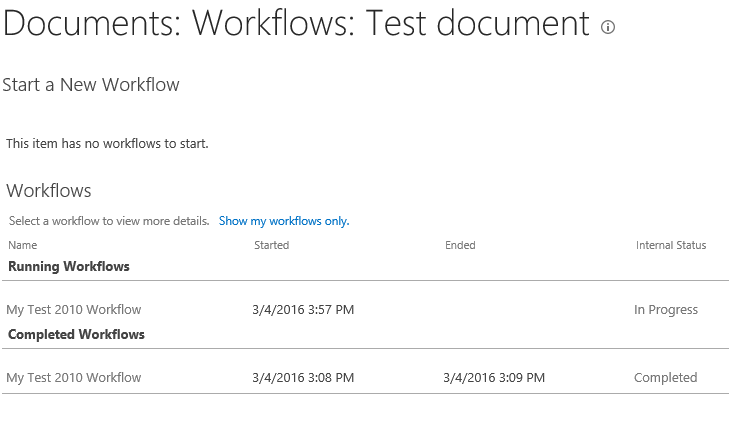The height and width of the screenshot is (423, 729).
Task: Click the 3:57 PM started date
Action: 303,310
